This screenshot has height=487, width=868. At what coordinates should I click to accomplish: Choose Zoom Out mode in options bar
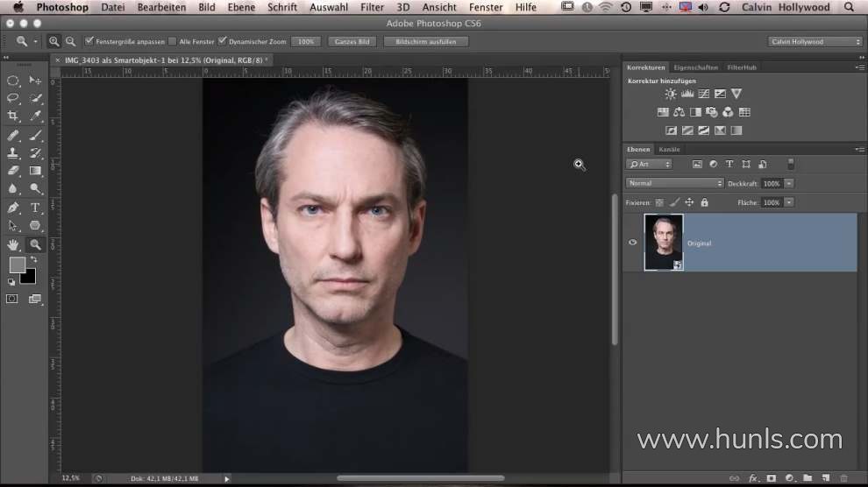[x=70, y=41]
